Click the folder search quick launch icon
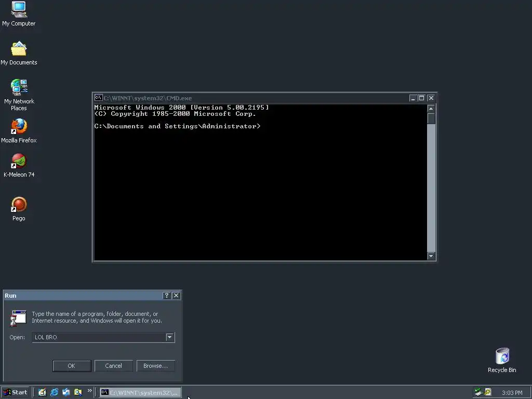The image size is (532, 399). [x=78, y=392]
